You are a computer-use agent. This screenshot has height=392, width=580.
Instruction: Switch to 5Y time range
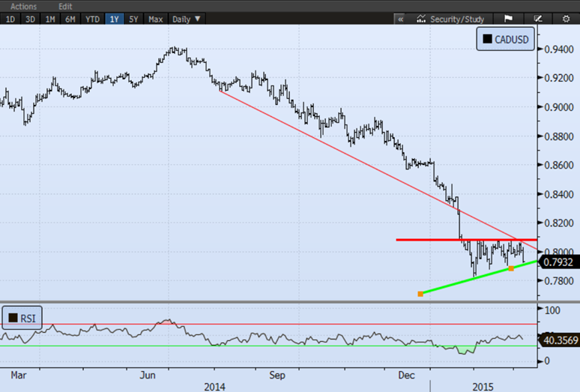(134, 19)
